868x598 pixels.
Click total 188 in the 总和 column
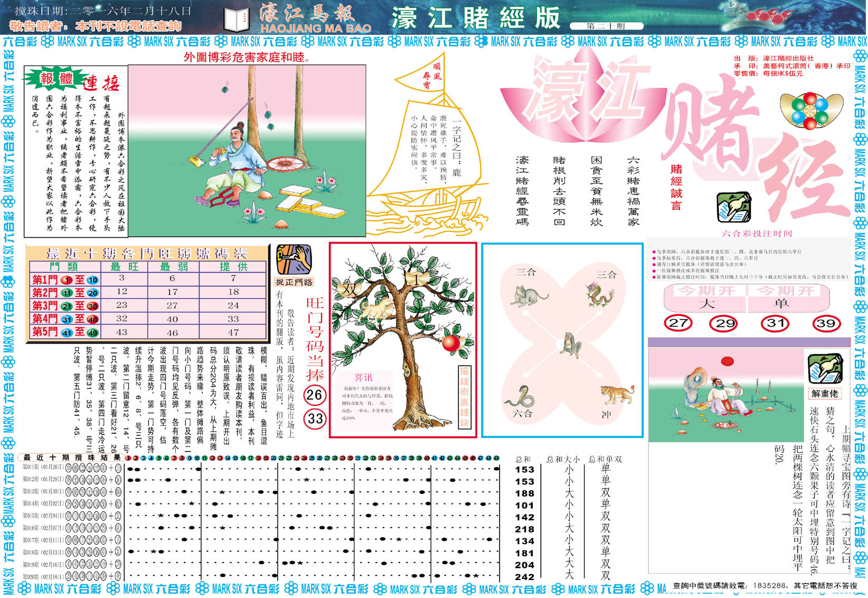pyautogui.click(x=525, y=493)
